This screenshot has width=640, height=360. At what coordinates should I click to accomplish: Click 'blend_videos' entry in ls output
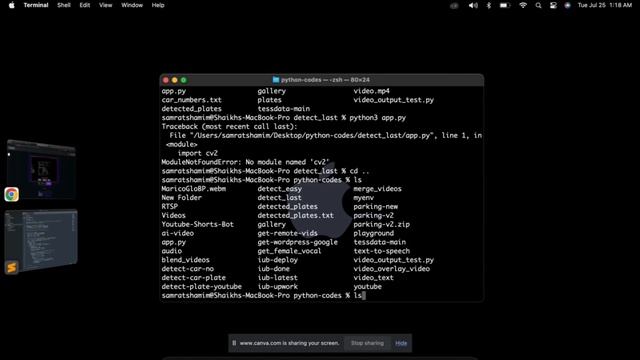coord(186,260)
